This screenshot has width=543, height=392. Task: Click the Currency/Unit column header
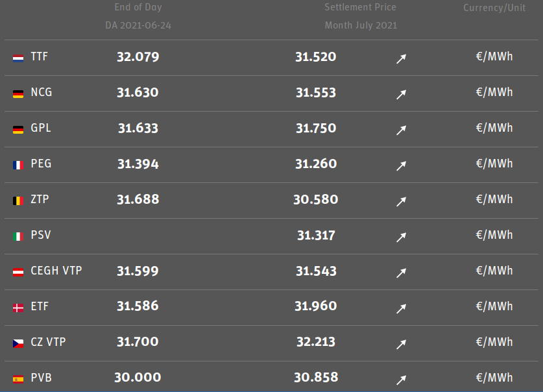(x=494, y=8)
